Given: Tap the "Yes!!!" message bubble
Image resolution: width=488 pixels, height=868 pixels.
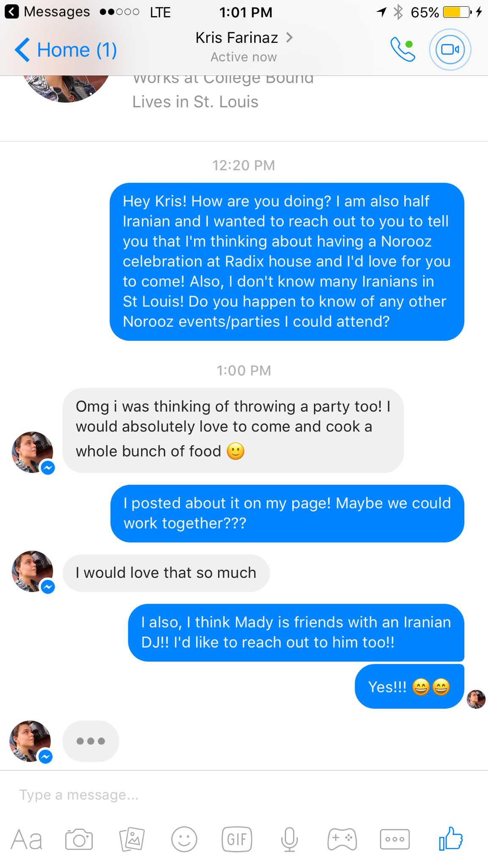Looking at the screenshot, I should [x=409, y=687].
